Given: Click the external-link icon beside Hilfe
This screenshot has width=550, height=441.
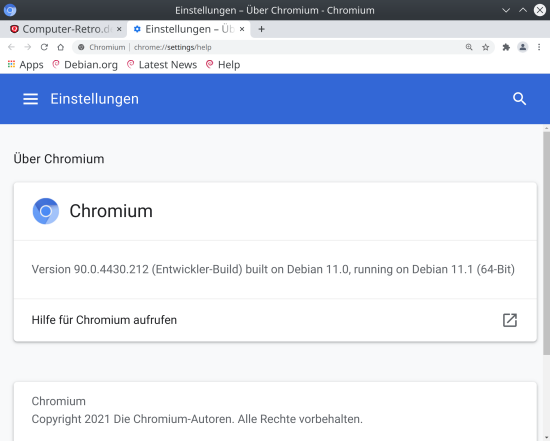Looking at the screenshot, I should click(510, 320).
